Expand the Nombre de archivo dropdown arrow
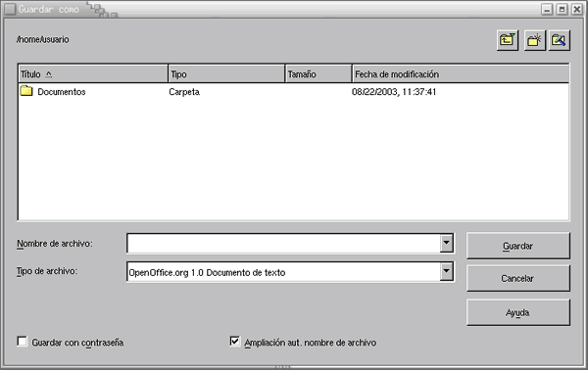Viewport: 588px width, 370px height. click(446, 243)
